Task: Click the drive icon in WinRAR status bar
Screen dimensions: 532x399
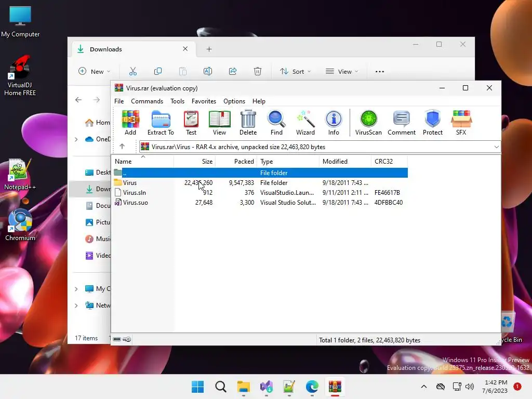Action: [117, 339]
